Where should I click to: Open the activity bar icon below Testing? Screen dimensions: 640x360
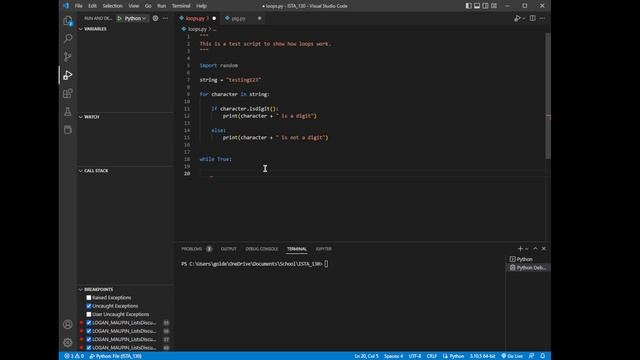click(x=68, y=130)
